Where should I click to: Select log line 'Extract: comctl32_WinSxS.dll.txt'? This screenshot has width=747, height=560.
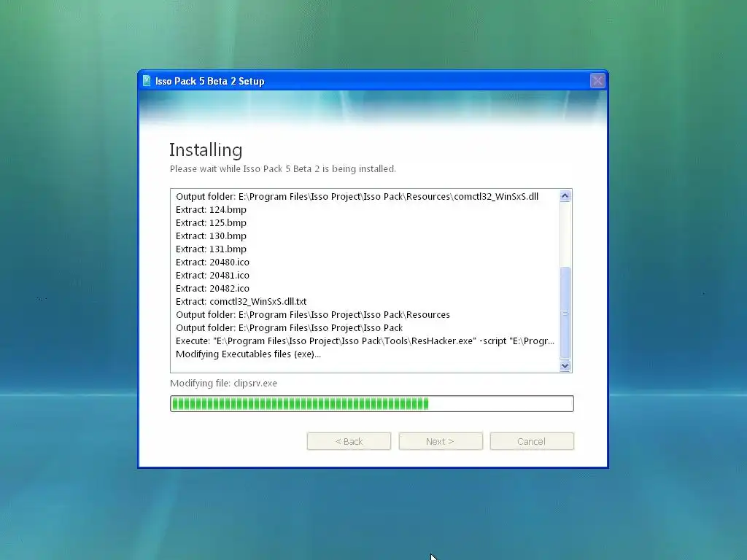tap(241, 301)
